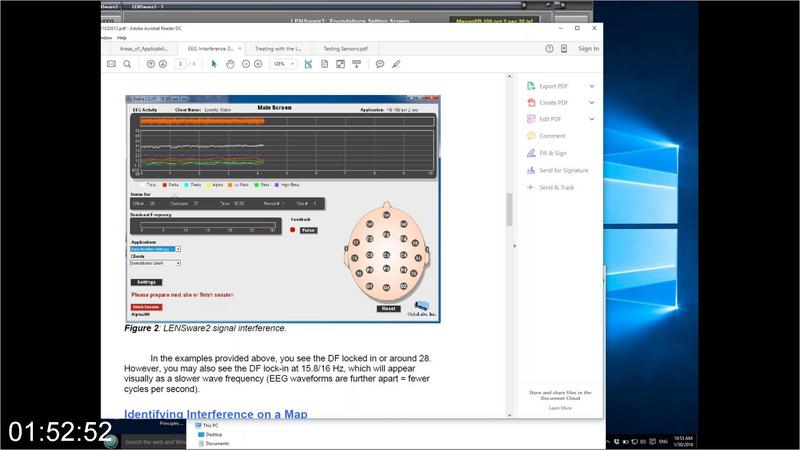Viewport: 800px width, 450px height.
Task: Click the Windows search box on taskbar
Action: (154, 442)
